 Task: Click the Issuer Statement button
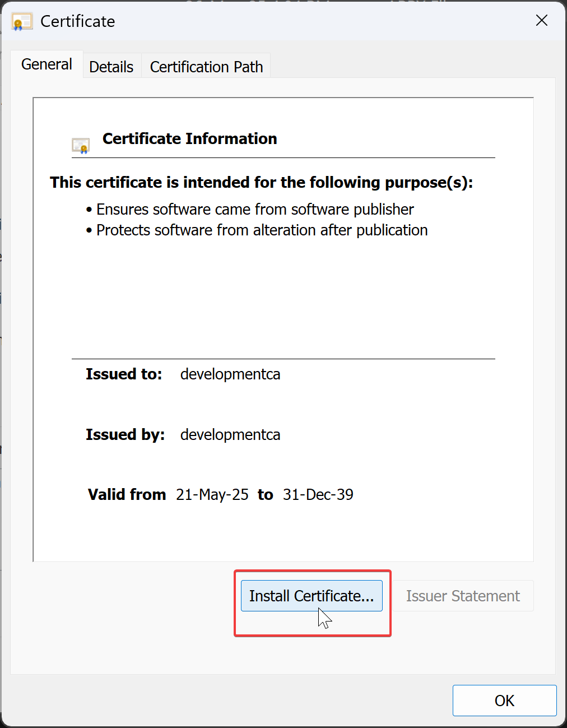(462, 596)
